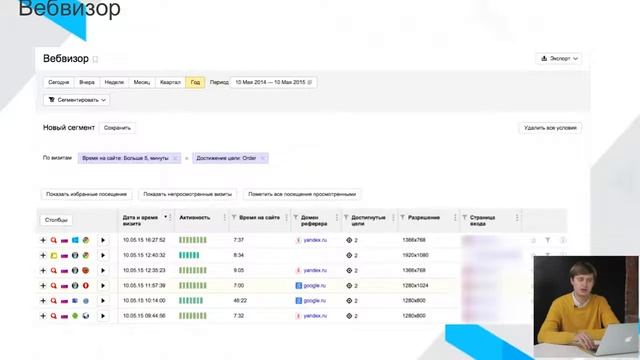
Task: Click the goals target icon in 16:27:52 row
Action: point(349,240)
